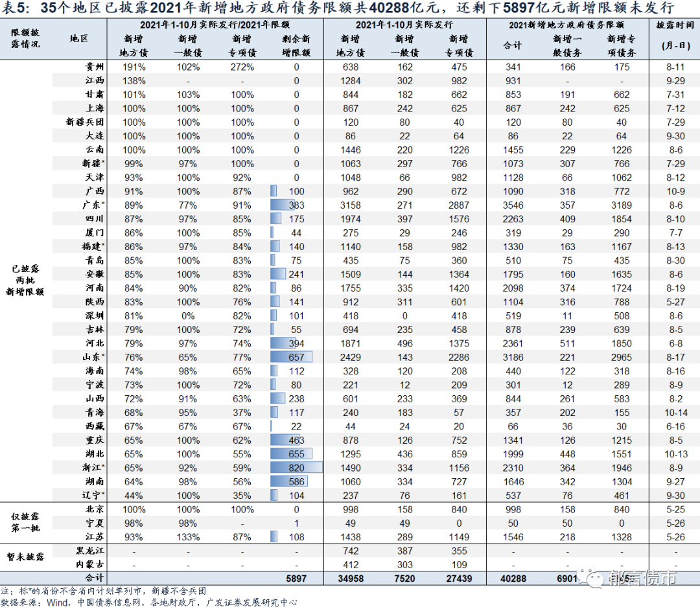Click the 青岛 region name
This screenshot has height=609, width=700.
95,260
